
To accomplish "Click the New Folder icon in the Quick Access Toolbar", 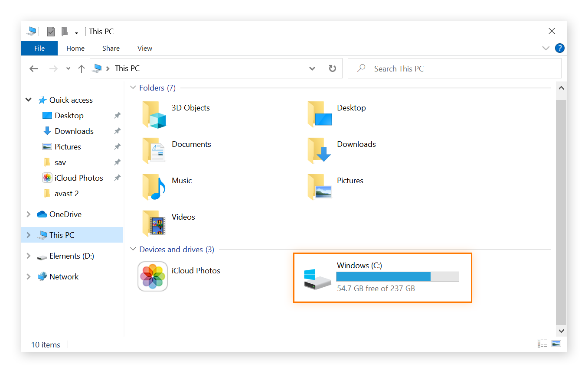I will point(64,31).
